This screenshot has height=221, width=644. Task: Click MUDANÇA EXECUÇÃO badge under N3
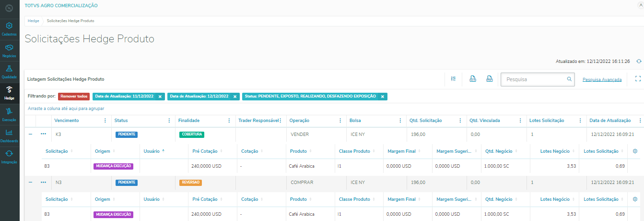[113, 214]
